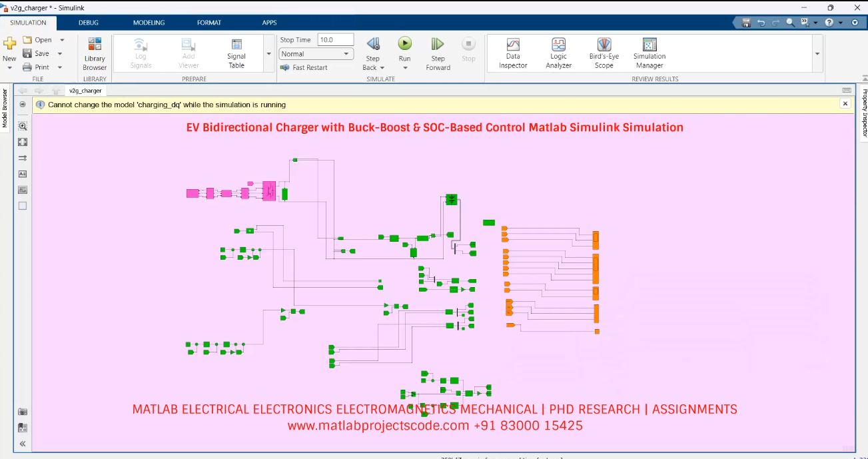Open the Data Inspector
The height and width of the screenshot is (459, 868).
tap(513, 53)
